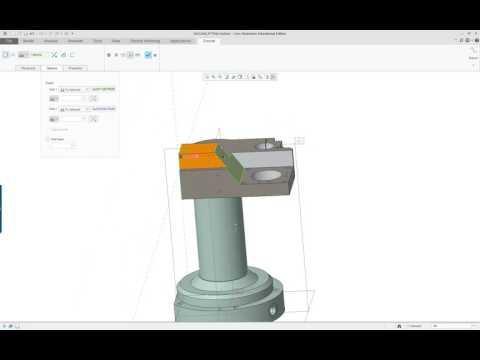Switch to the Analysis ribbon tab
The height and width of the screenshot is (360, 480).
click(51, 41)
